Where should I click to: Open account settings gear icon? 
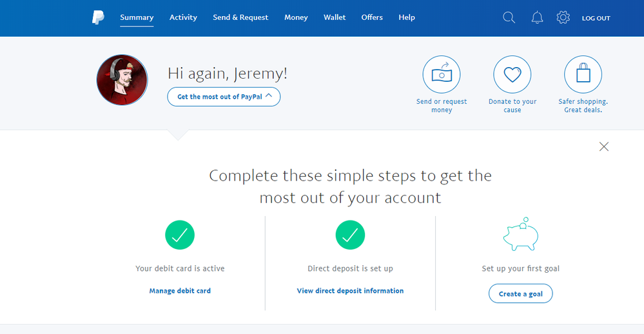tap(563, 17)
